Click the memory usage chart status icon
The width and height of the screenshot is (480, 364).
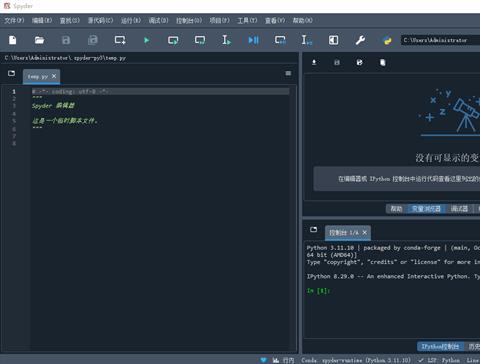(276, 360)
